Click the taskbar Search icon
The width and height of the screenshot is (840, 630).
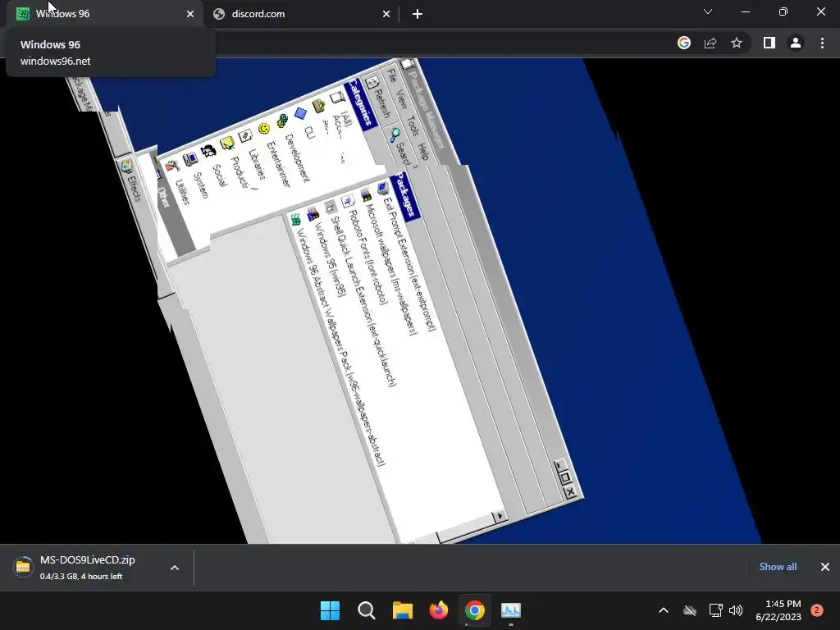pos(367,610)
